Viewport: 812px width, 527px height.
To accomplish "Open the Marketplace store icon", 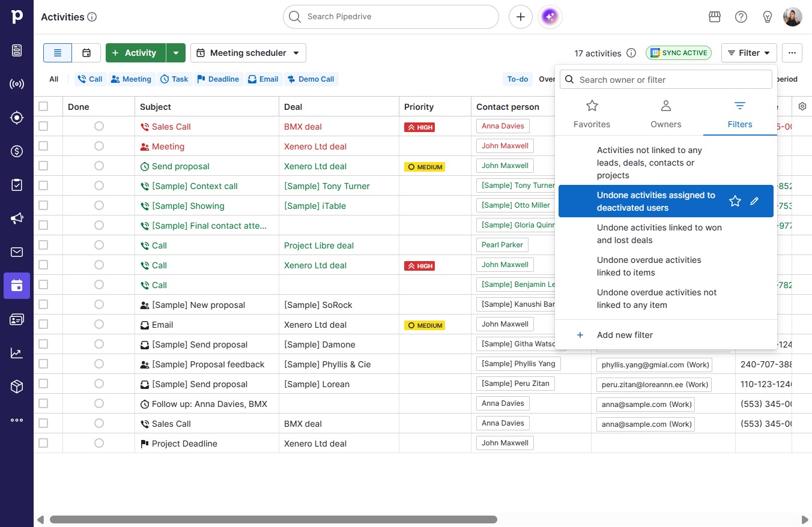I will [715, 17].
